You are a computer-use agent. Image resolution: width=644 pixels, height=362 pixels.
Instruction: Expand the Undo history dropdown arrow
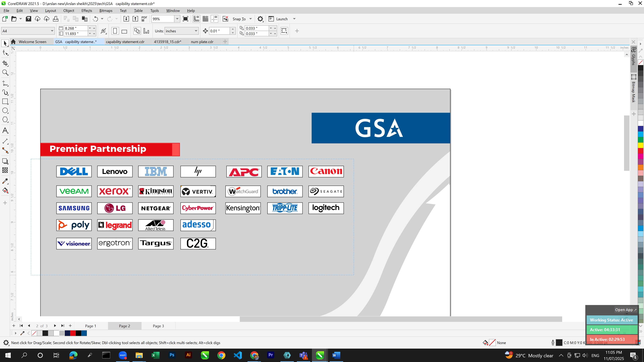pos(102,19)
